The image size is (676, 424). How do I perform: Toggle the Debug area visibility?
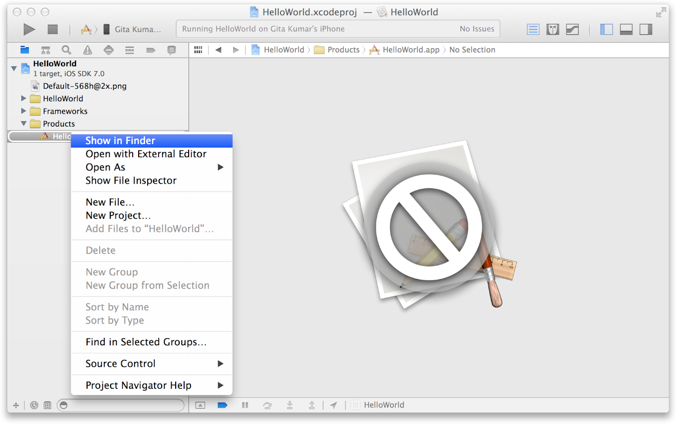[626, 29]
